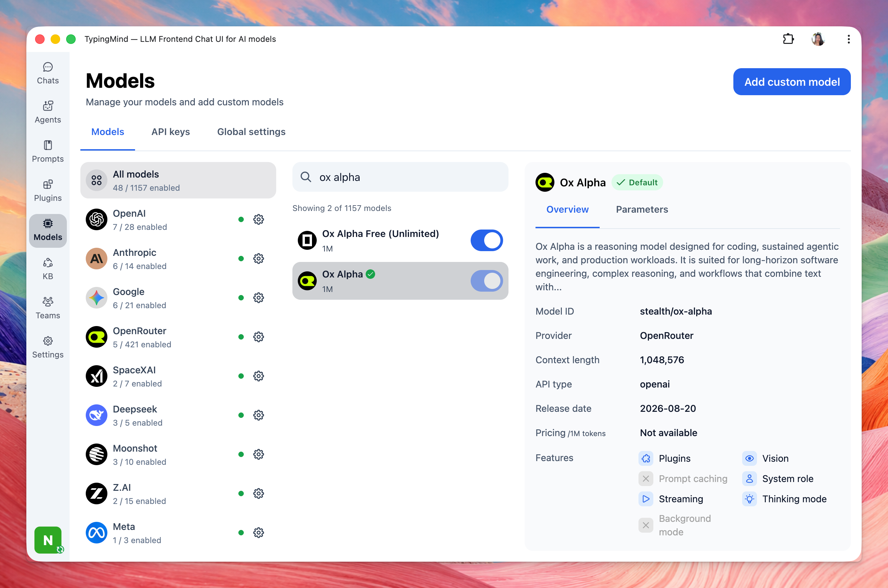Go to Agents in the sidebar
Viewport: 888px width, 588px height.
point(48,112)
